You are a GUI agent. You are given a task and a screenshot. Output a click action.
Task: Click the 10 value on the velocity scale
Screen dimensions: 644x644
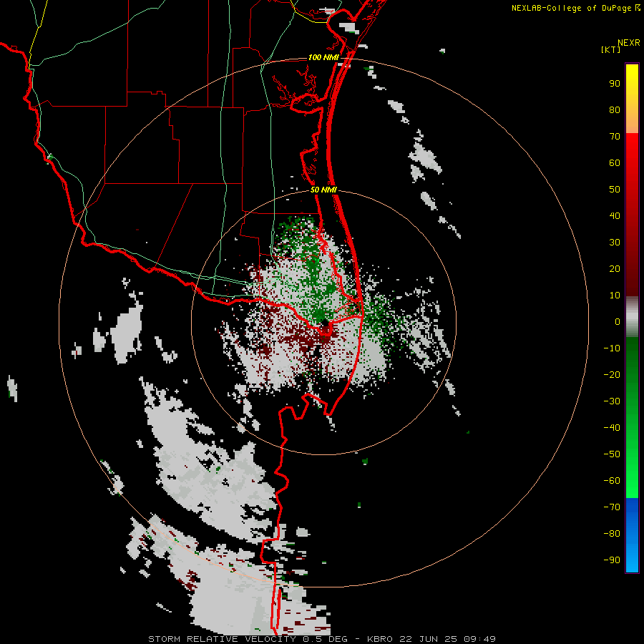pos(615,296)
